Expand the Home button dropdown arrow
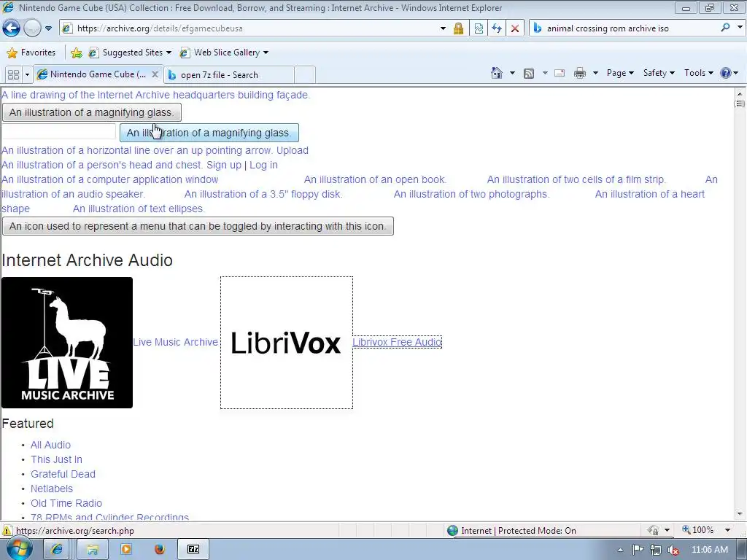 (x=512, y=73)
